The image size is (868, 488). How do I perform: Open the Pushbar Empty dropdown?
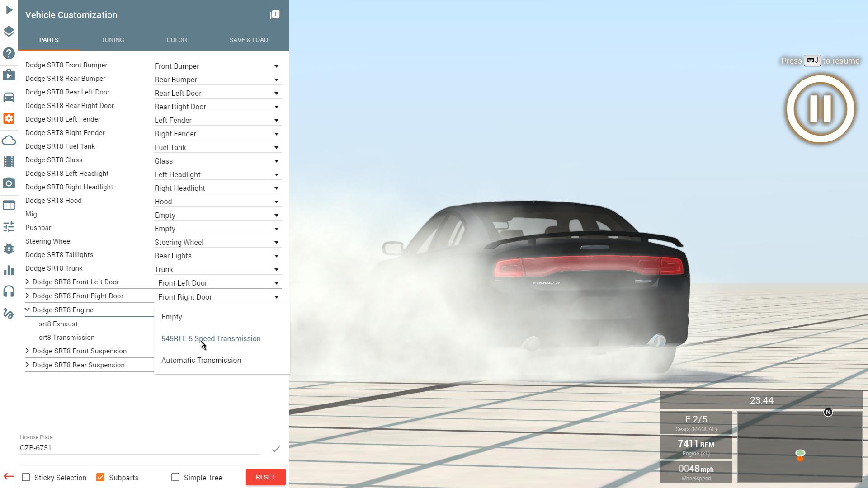pos(217,229)
